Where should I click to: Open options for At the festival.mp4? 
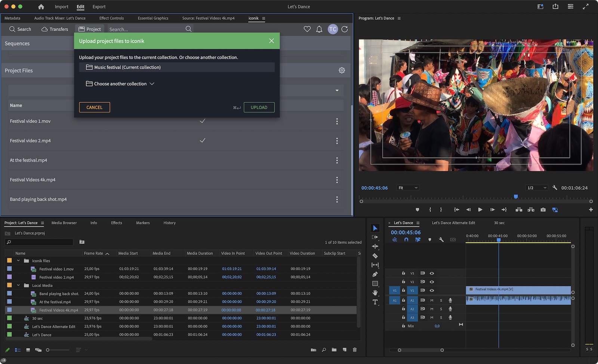click(x=337, y=160)
